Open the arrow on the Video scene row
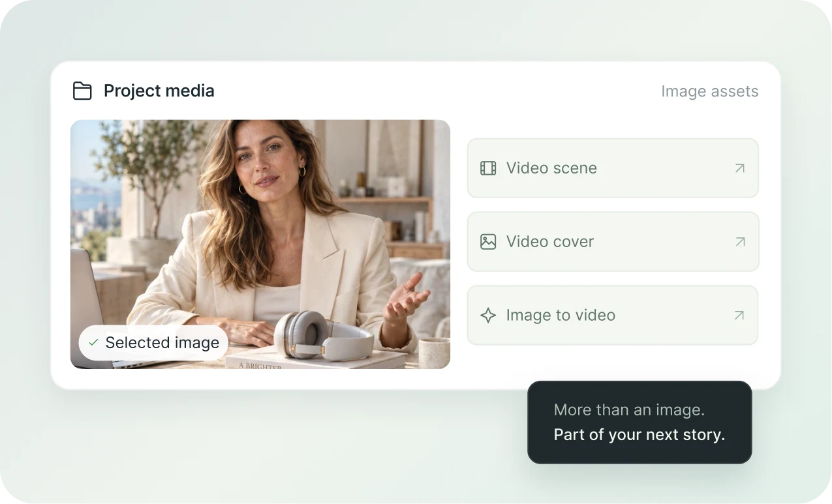The width and height of the screenshot is (832, 504). [x=739, y=168]
